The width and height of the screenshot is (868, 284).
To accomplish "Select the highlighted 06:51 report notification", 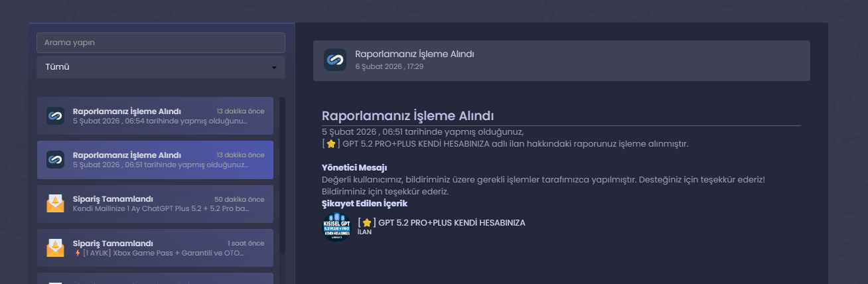I will [155, 160].
